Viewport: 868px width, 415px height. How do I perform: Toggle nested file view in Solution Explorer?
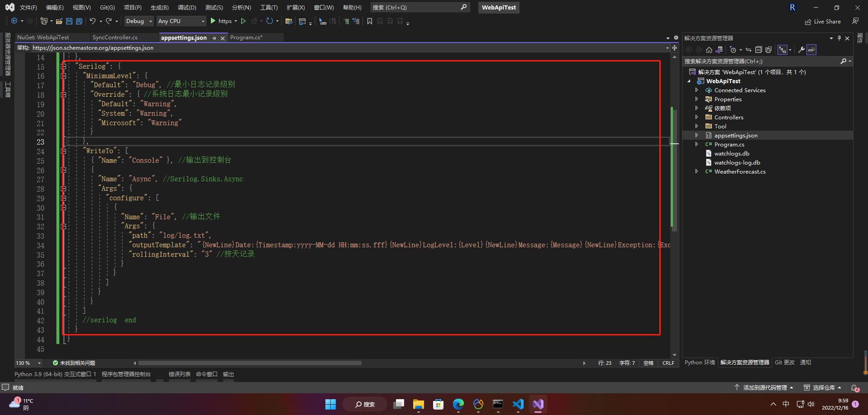click(x=782, y=50)
